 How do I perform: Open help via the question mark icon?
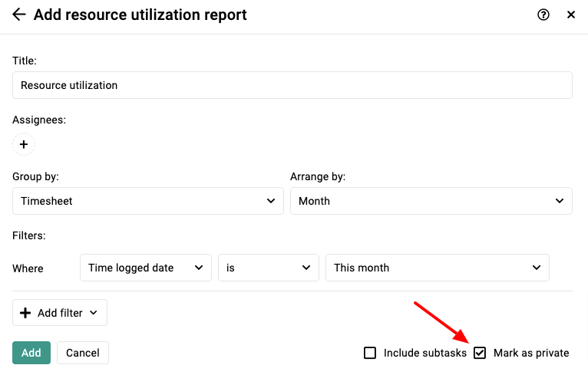coord(543,15)
